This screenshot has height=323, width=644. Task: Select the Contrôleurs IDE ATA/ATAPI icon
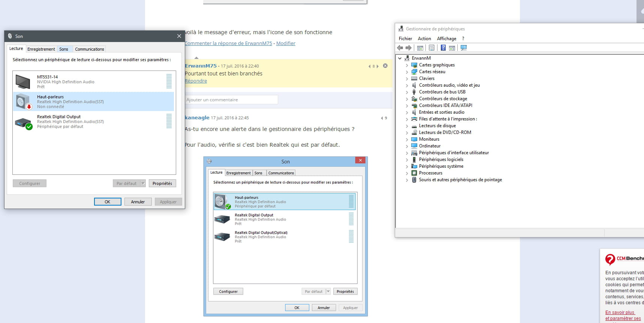pyautogui.click(x=414, y=105)
